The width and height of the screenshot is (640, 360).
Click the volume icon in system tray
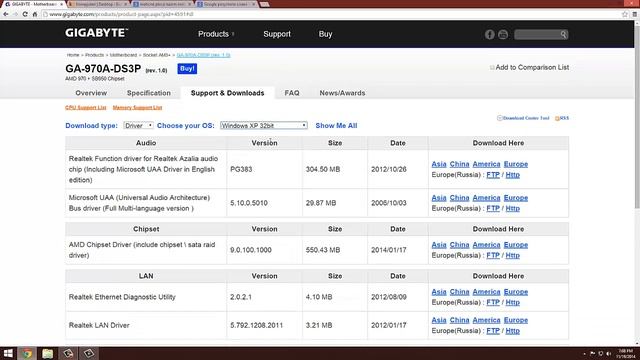609,353
